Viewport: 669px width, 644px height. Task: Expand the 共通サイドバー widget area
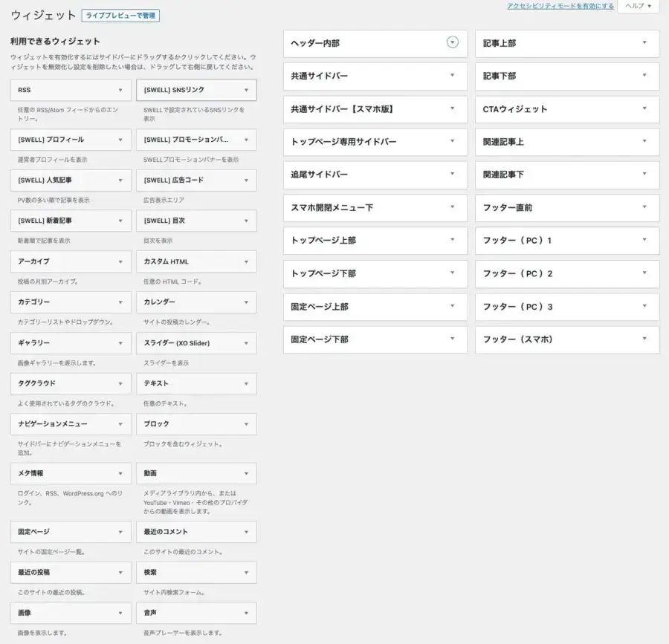375,76
